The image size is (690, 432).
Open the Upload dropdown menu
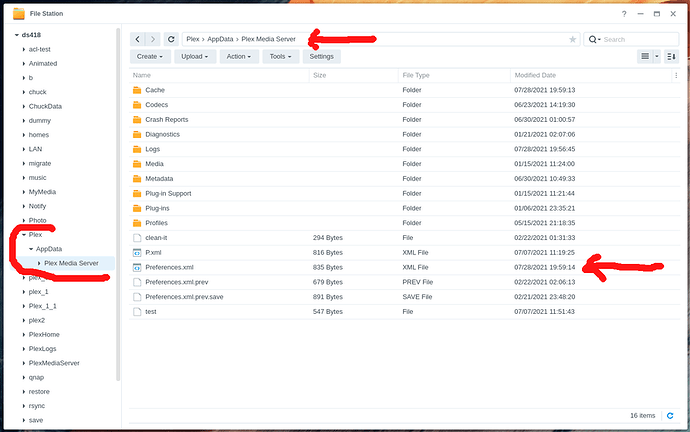(x=195, y=56)
